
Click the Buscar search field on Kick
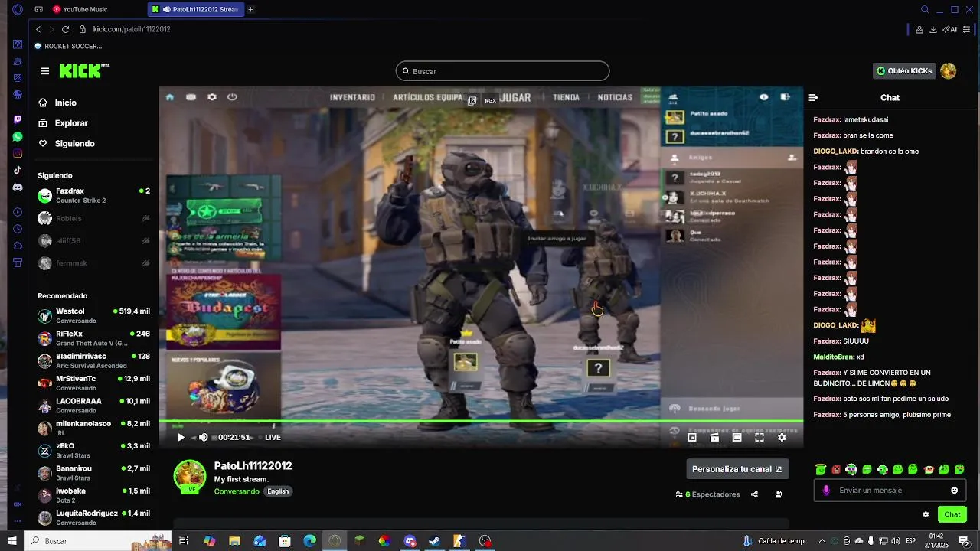(x=502, y=71)
